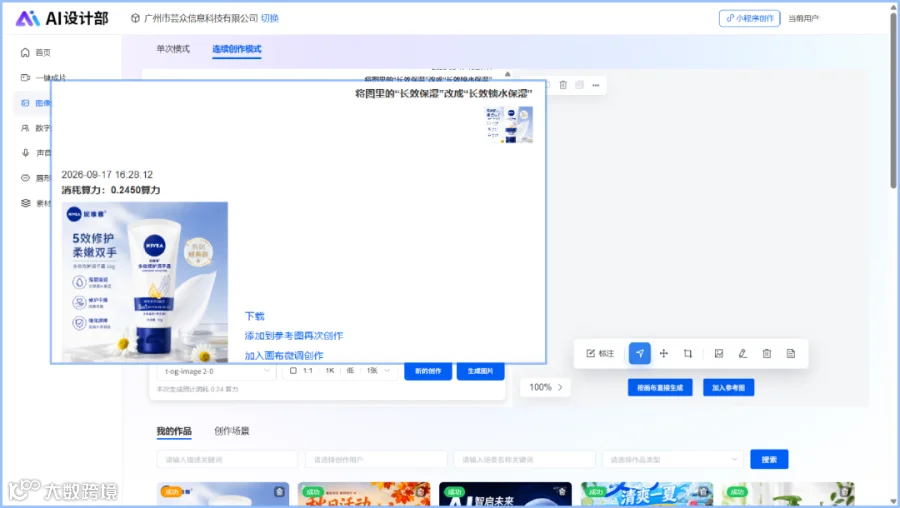Open the green plant work thumbnail
This screenshot has width=900, height=508.
pyautogui.click(x=788, y=494)
